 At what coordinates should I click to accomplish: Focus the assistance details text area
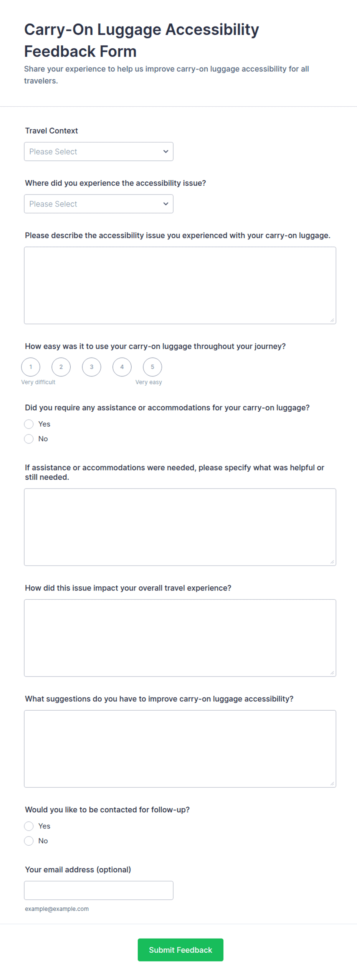click(x=180, y=527)
